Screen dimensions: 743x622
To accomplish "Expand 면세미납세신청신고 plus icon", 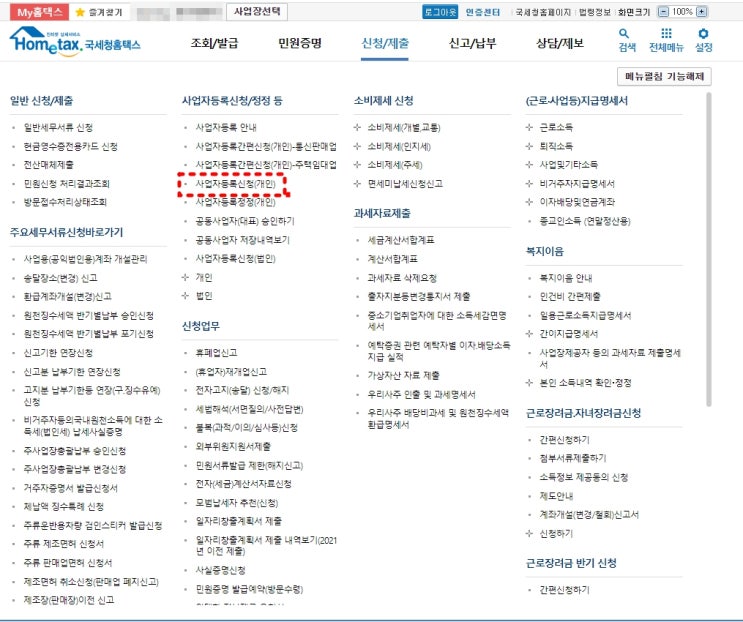I will click(357, 184).
